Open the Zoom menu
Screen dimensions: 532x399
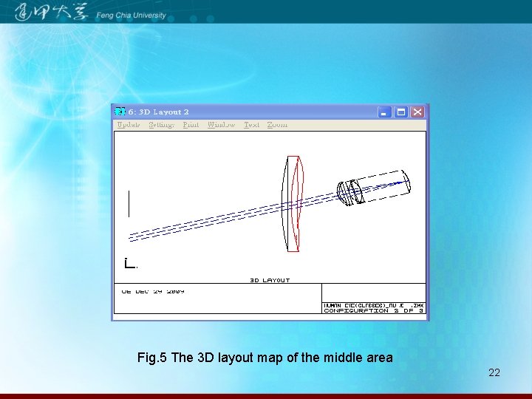pos(277,125)
